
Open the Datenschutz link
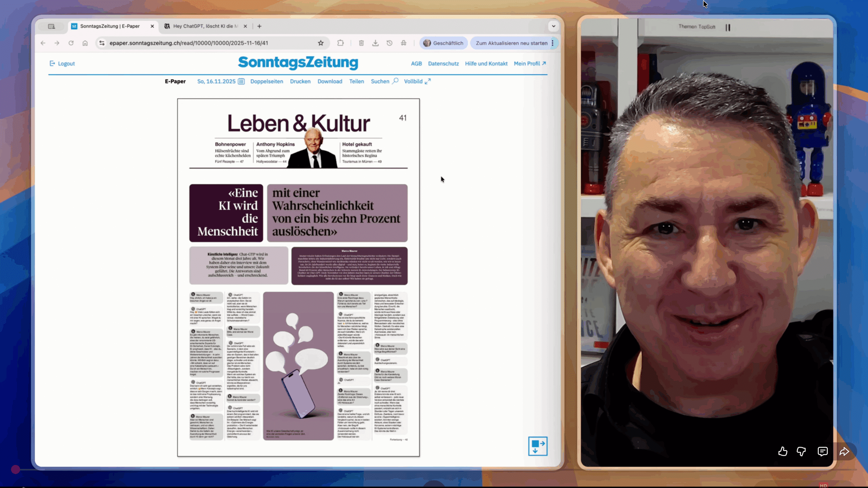coord(443,64)
